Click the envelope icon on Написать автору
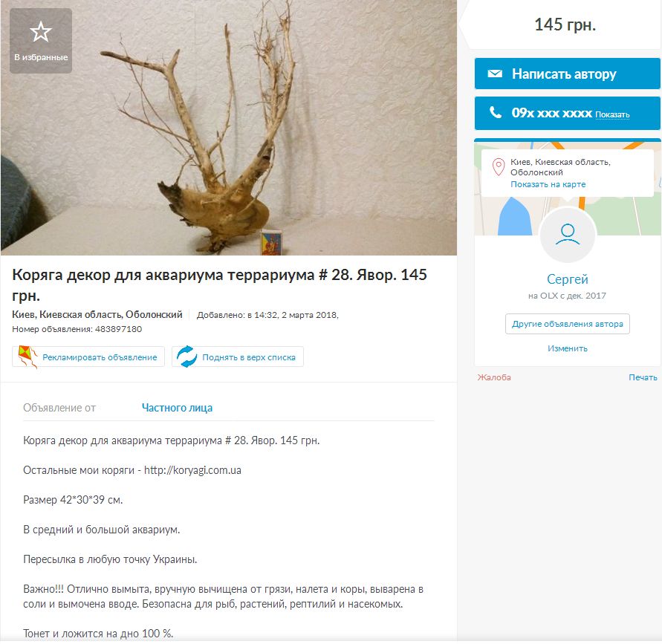The height and width of the screenshot is (644, 662). 495,74
